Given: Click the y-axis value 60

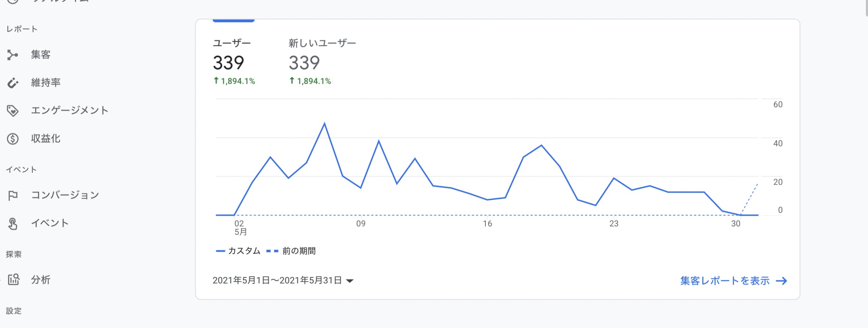Looking at the screenshot, I should (778, 104).
